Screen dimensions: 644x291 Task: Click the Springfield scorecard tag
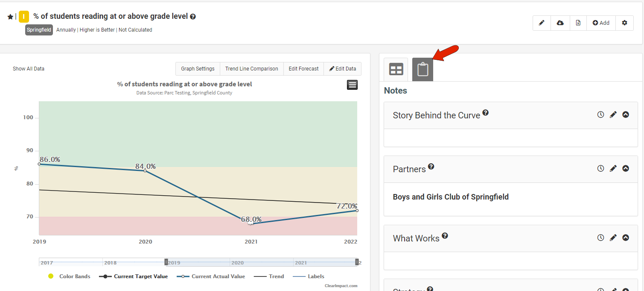point(39,30)
